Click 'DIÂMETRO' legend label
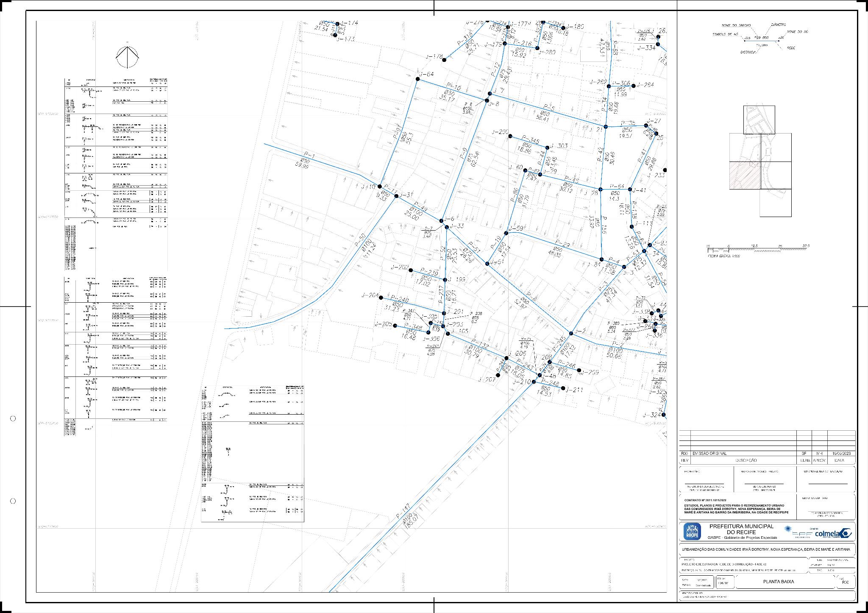Screen dimensions: 868x613 [779, 25]
